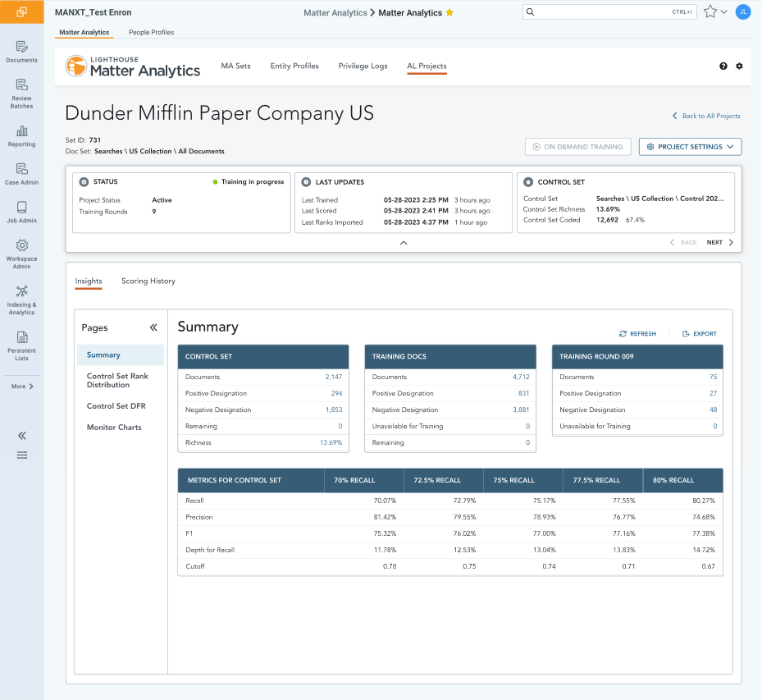Switch to the Entity Profiles tab

point(294,66)
